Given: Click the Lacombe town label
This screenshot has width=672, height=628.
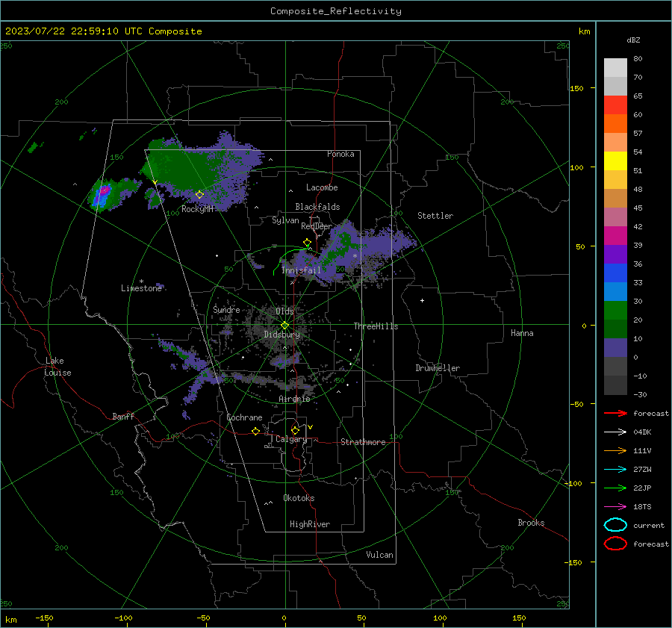Looking at the screenshot, I should click(322, 187).
